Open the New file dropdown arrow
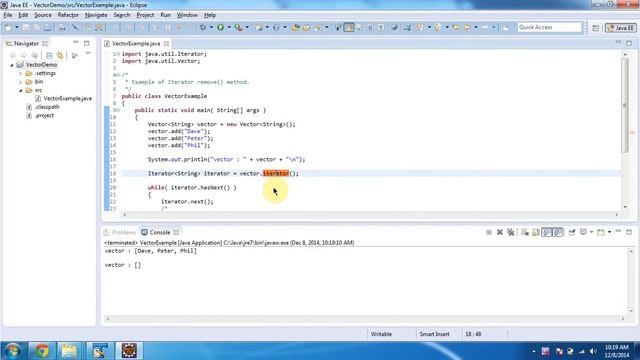The width and height of the screenshot is (640, 360). point(17,27)
